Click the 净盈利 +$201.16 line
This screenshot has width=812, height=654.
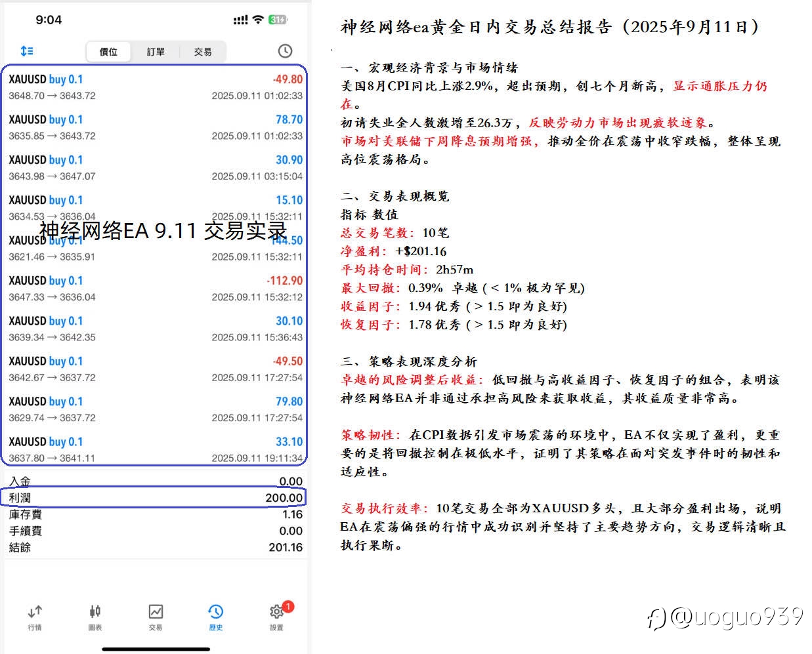coord(394,251)
